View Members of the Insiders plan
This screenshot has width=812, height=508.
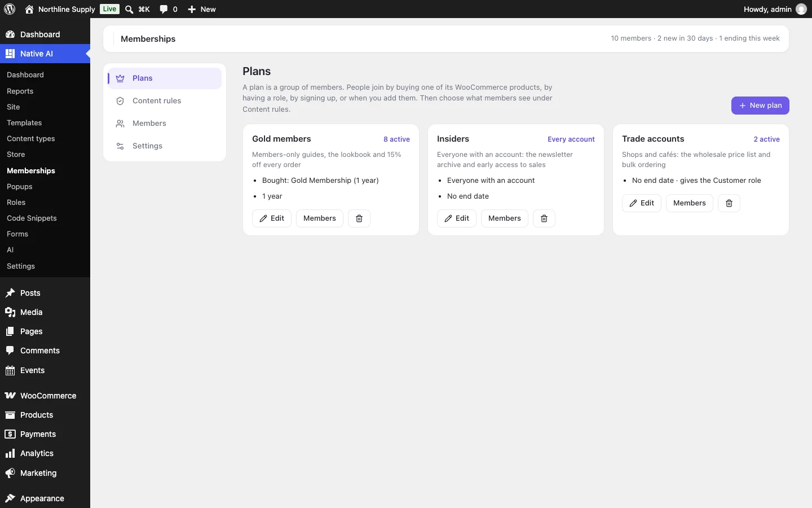pos(505,218)
